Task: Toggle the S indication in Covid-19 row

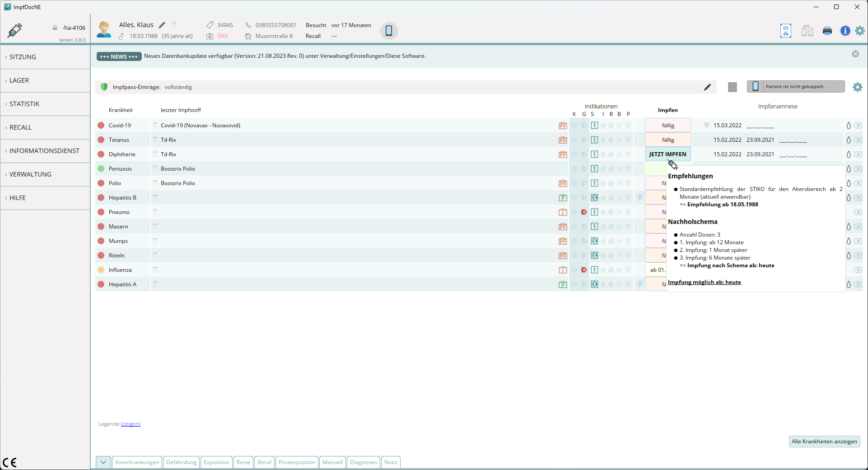Action: click(594, 126)
